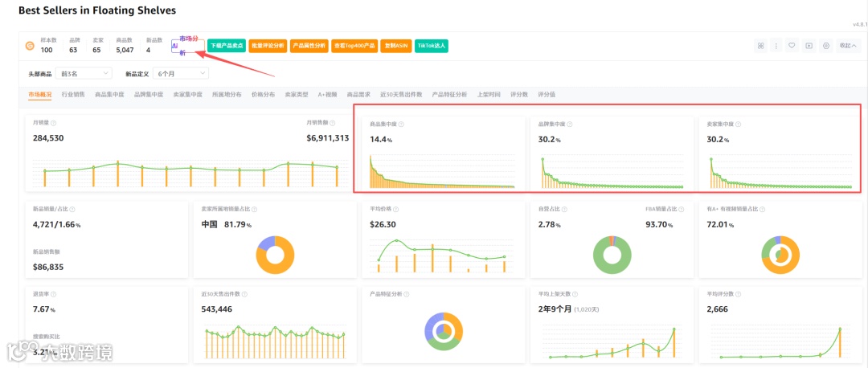868x368 pixels.
Task: Click the four-square apps grid icon
Action: [760, 46]
